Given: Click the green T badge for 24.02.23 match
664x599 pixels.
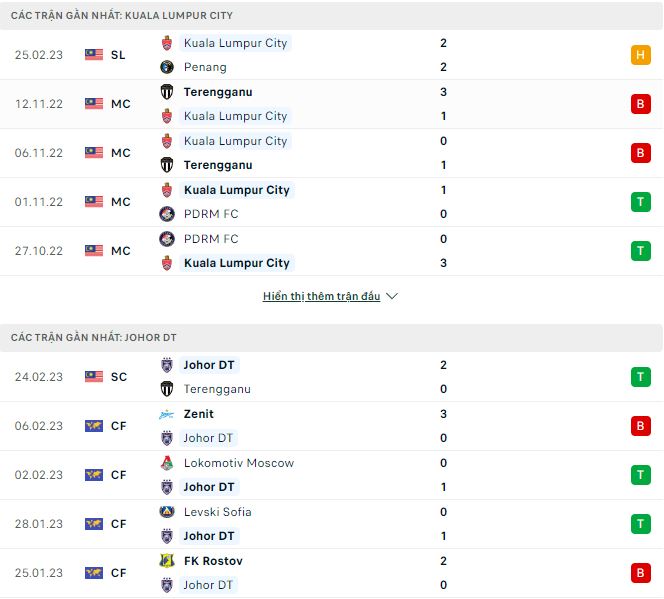Looking at the screenshot, I should (x=641, y=377).
